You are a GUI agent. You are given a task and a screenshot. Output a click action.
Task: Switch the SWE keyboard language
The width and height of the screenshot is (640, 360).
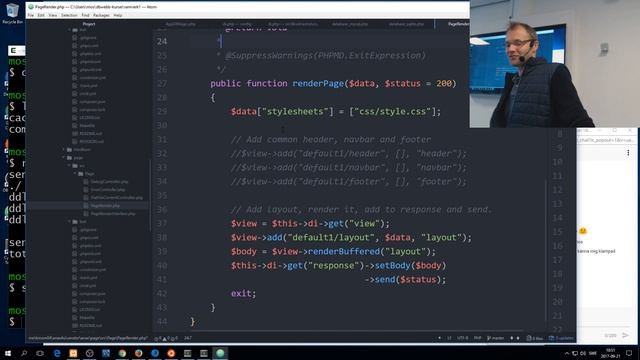pyautogui.click(x=593, y=353)
